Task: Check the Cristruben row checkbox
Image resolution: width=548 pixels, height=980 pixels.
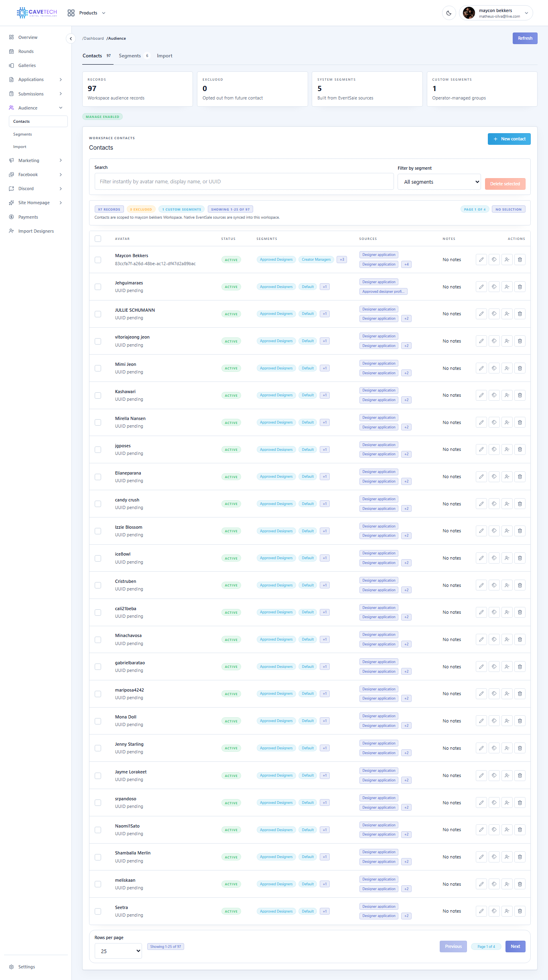Action: click(98, 585)
